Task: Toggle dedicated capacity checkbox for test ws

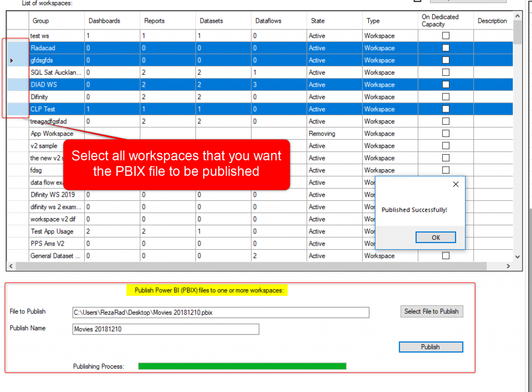Action: coord(445,36)
